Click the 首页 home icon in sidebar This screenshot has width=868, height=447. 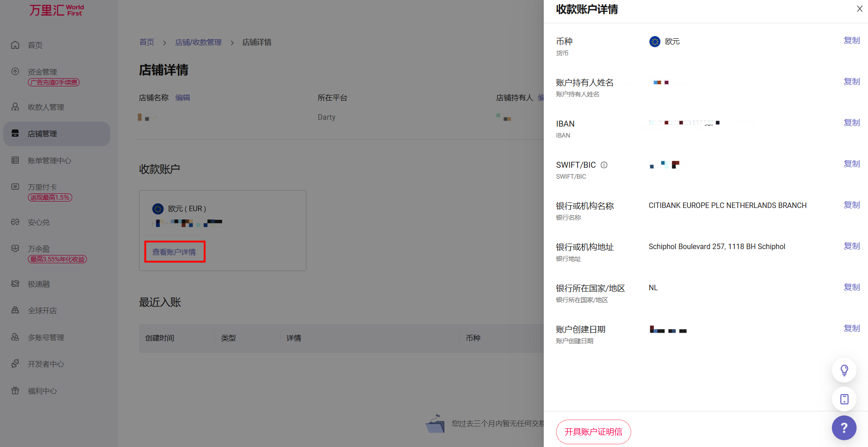(x=15, y=45)
